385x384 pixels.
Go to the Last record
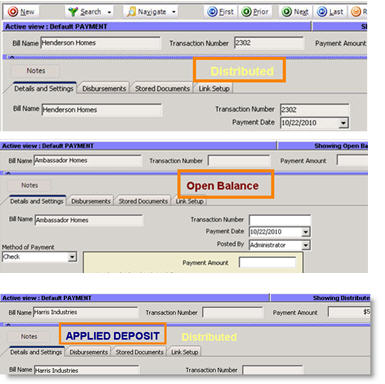point(330,12)
